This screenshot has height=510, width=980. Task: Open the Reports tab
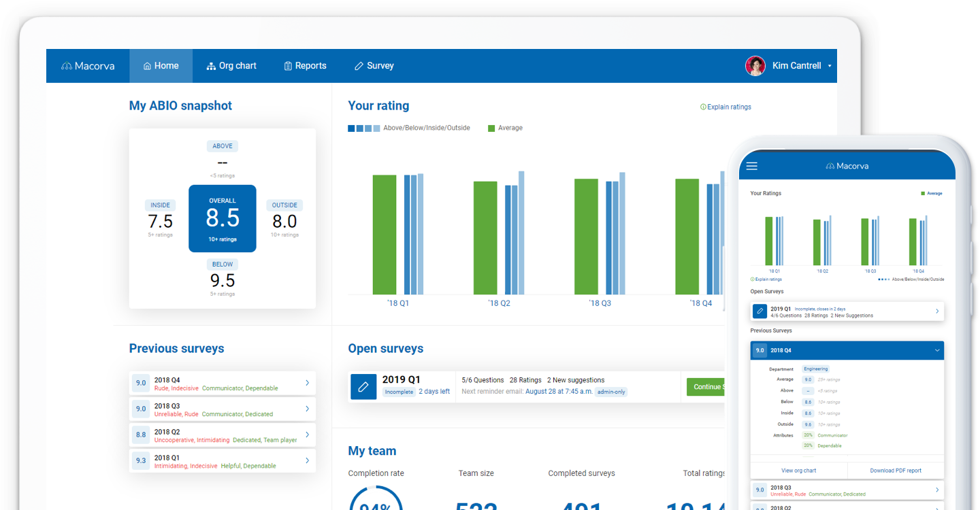tap(305, 66)
